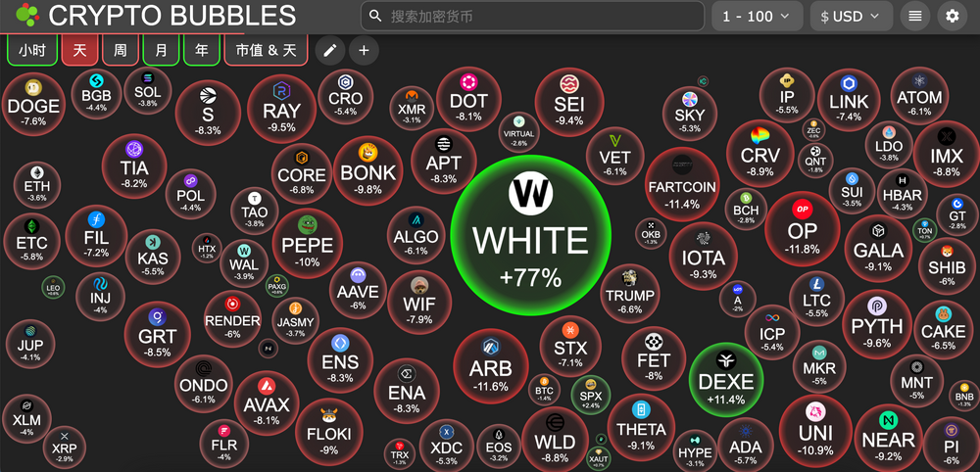The width and height of the screenshot is (980, 472).
Task: Toggle the 周 (week) timeframe
Action: tap(120, 50)
